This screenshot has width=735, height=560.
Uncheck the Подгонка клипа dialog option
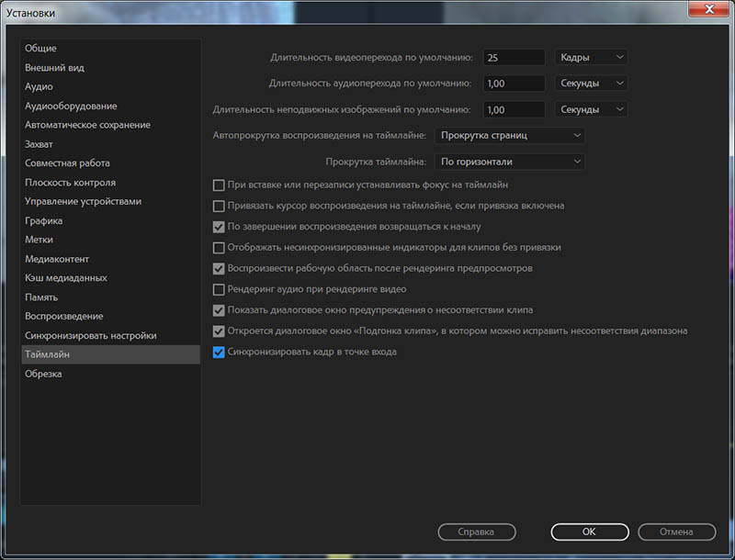219,331
